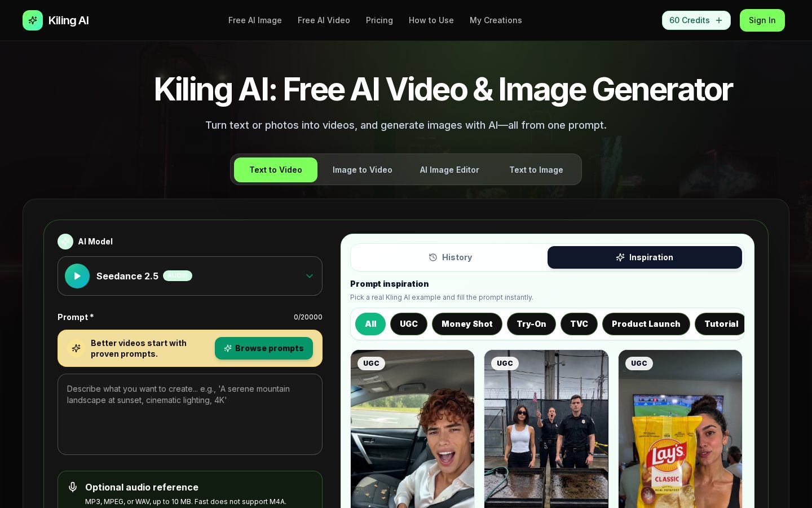Viewport: 812px width, 508px height.
Task: Click the 'Pick a real Kling AI example' hint text
Action: [442, 297]
